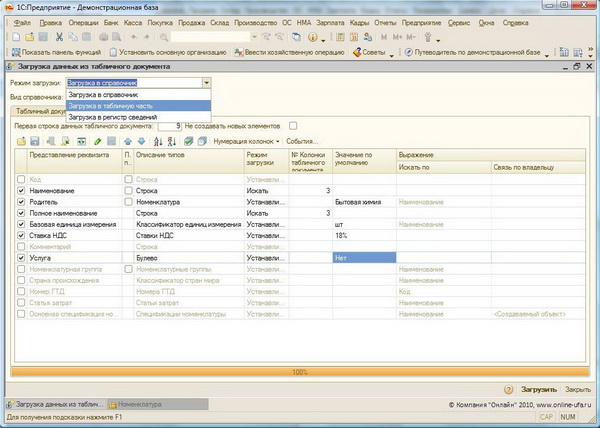Switch to the Номенклатура window tab
600x428 pixels.
click(158, 404)
